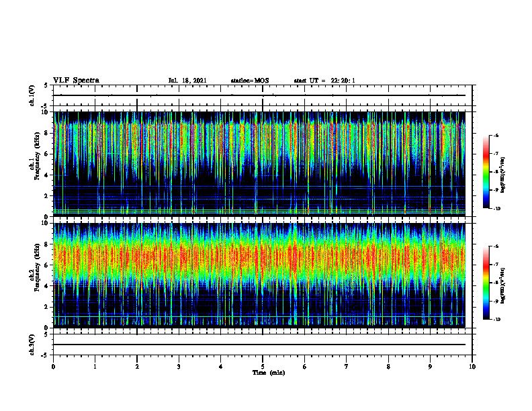Click the ch.1(V) voltage trace line
This screenshot has width=532, height=411.
coord(259,95)
